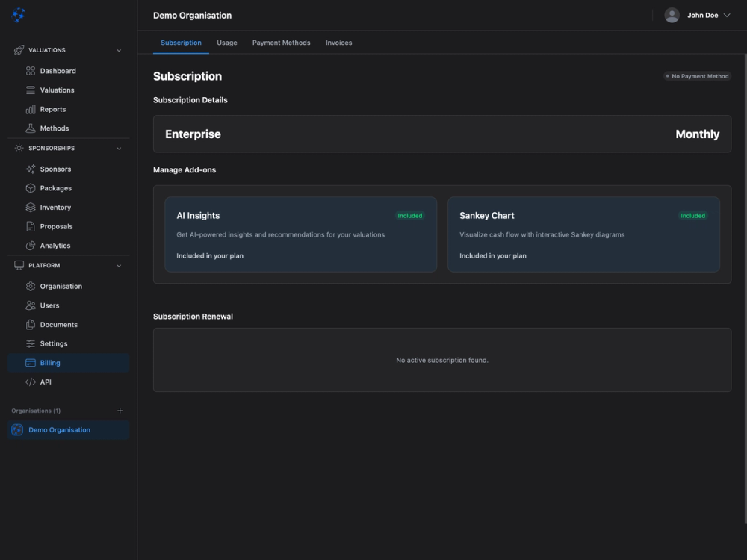Viewport: 747px width, 560px height.
Task: Collapse the PLATFORM sidebar group
Action: pos(118,265)
